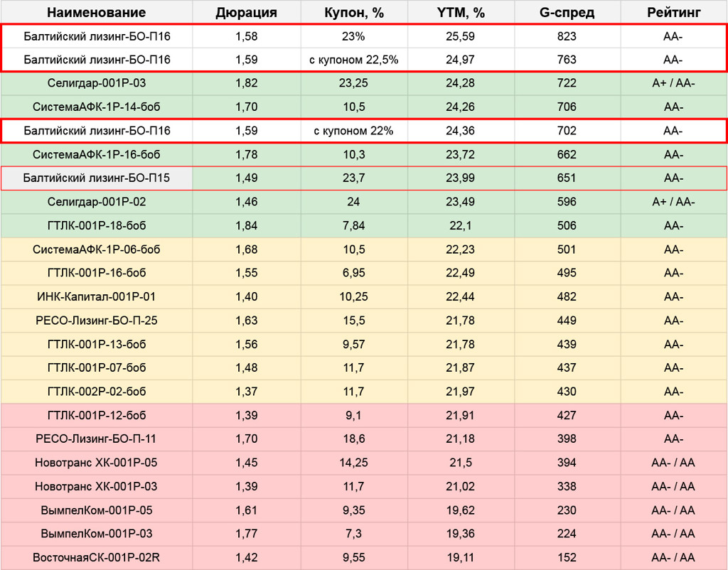Click the Дюрация column header
The image size is (728, 570).
coord(246,12)
